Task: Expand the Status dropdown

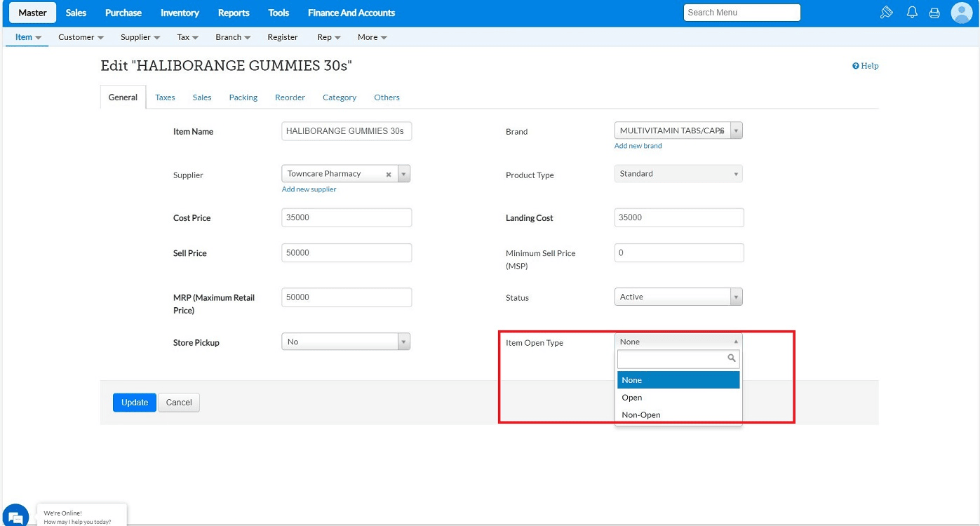Action: 735,297
